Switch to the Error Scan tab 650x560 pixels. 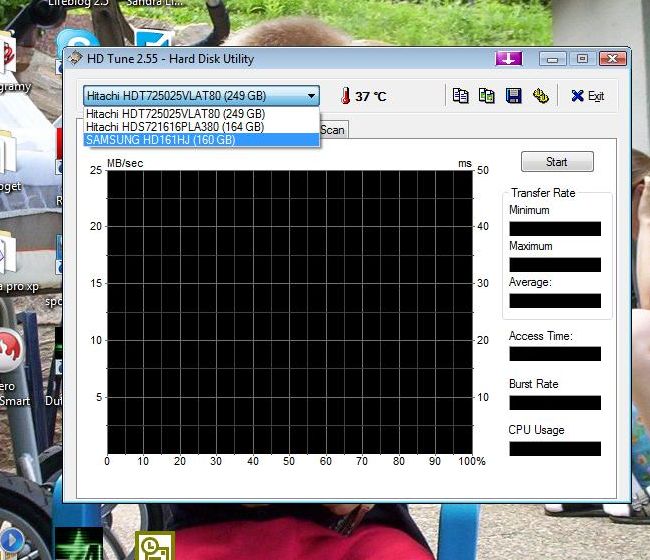333,130
